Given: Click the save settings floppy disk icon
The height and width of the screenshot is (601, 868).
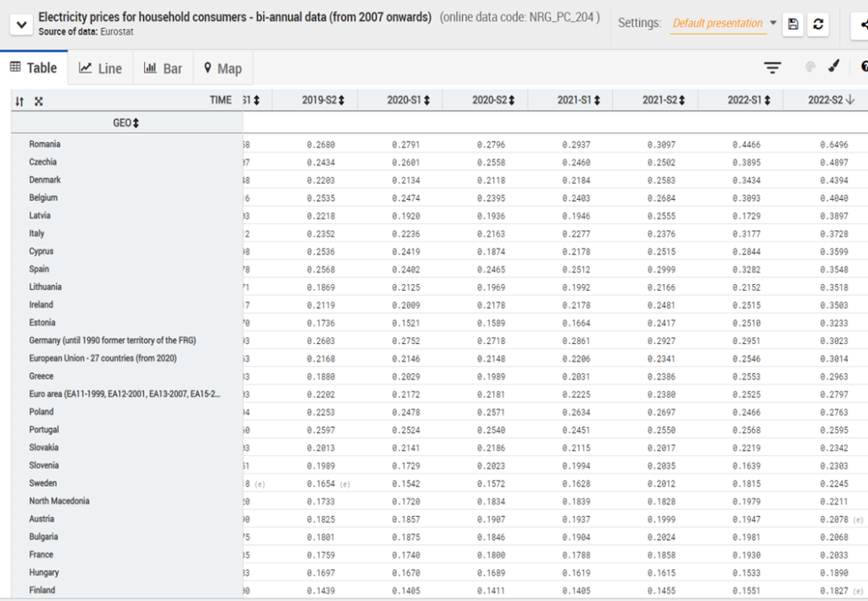Looking at the screenshot, I should (793, 25).
